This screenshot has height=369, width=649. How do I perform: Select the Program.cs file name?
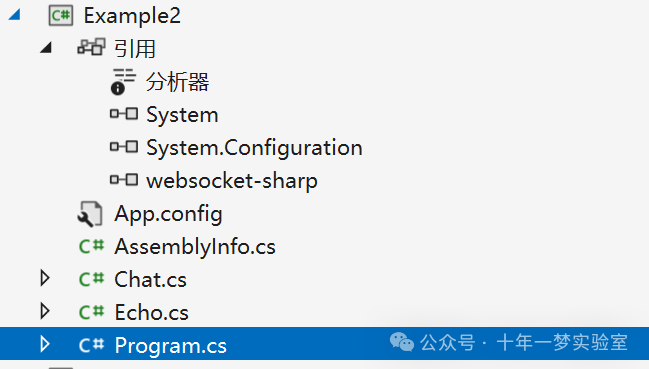[x=171, y=346]
